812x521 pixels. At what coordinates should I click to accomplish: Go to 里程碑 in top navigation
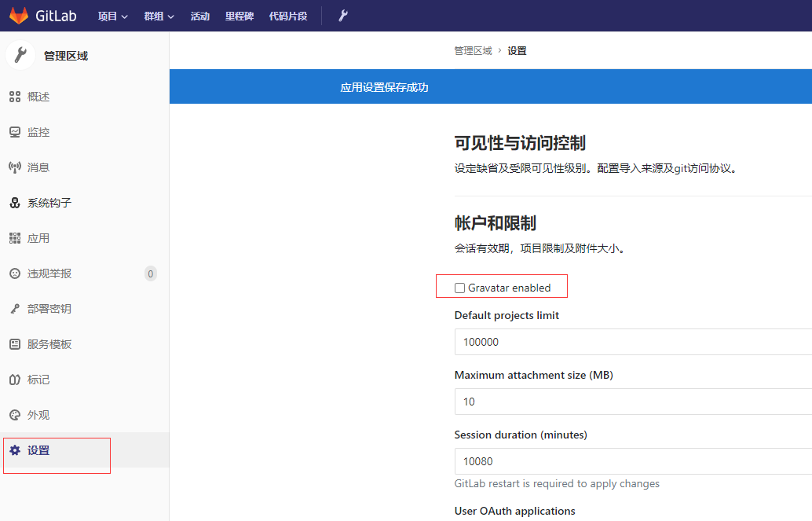(x=240, y=17)
